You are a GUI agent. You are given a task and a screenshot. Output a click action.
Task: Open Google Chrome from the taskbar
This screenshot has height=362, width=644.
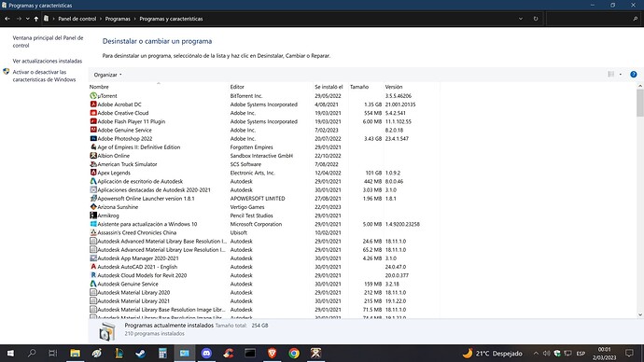coord(294,353)
